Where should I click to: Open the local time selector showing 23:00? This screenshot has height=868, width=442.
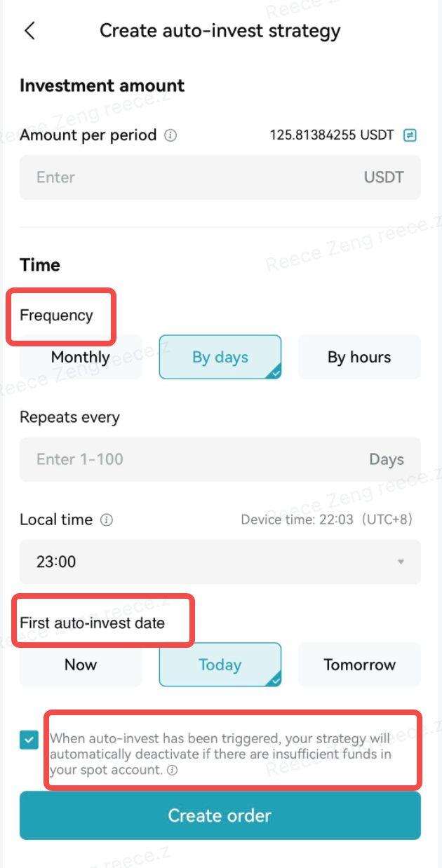pos(220,562)
